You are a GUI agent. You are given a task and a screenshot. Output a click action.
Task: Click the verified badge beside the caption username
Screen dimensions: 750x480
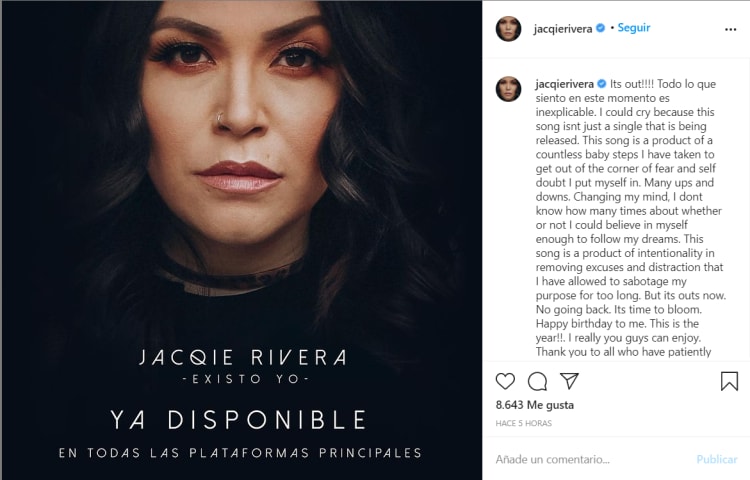[600, 83]
